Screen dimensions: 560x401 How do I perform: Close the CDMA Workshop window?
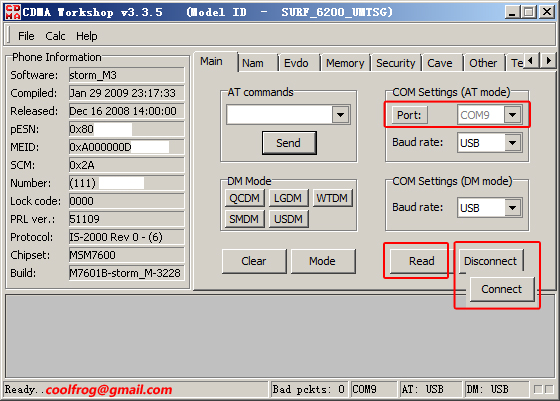[x=547, y=12]
